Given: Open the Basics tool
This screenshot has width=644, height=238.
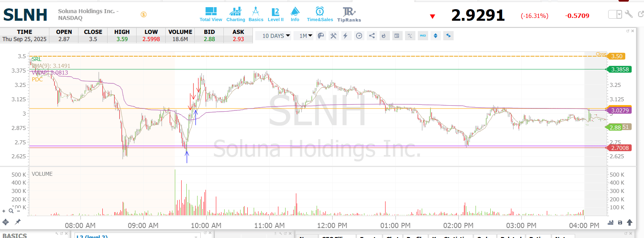Looking at the screenshot, I should click(x=256, y=14).
